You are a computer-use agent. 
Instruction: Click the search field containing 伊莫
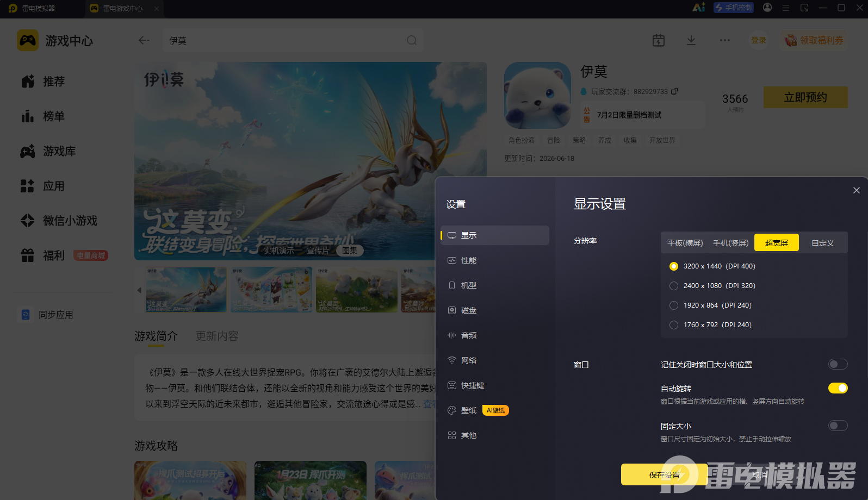coord(293,40)
